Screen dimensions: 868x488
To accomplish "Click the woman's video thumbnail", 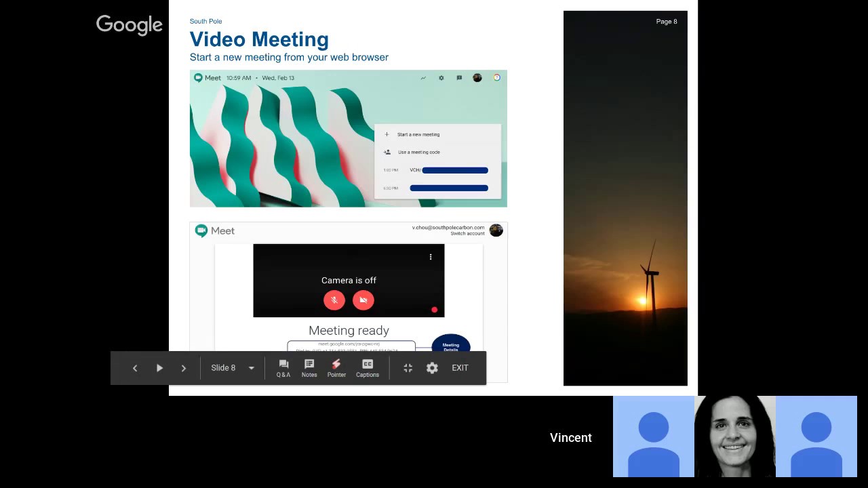I will [x=735, y=436].
